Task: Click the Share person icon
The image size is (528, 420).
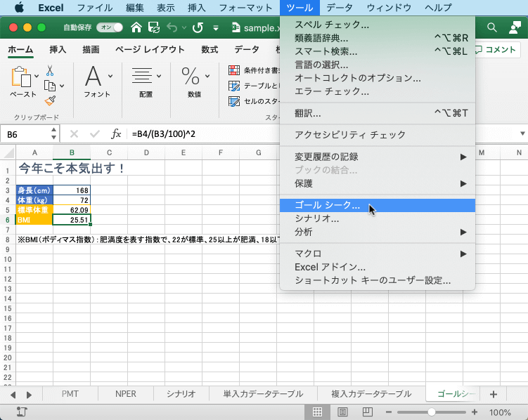Action: point(515,27)
